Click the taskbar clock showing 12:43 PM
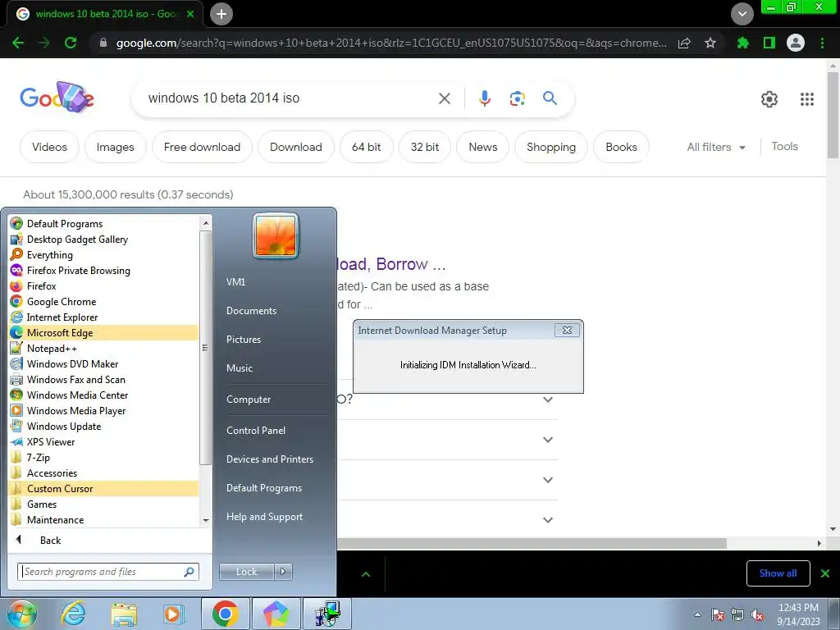Screen dimensions: 840x630 pos(798,614)
